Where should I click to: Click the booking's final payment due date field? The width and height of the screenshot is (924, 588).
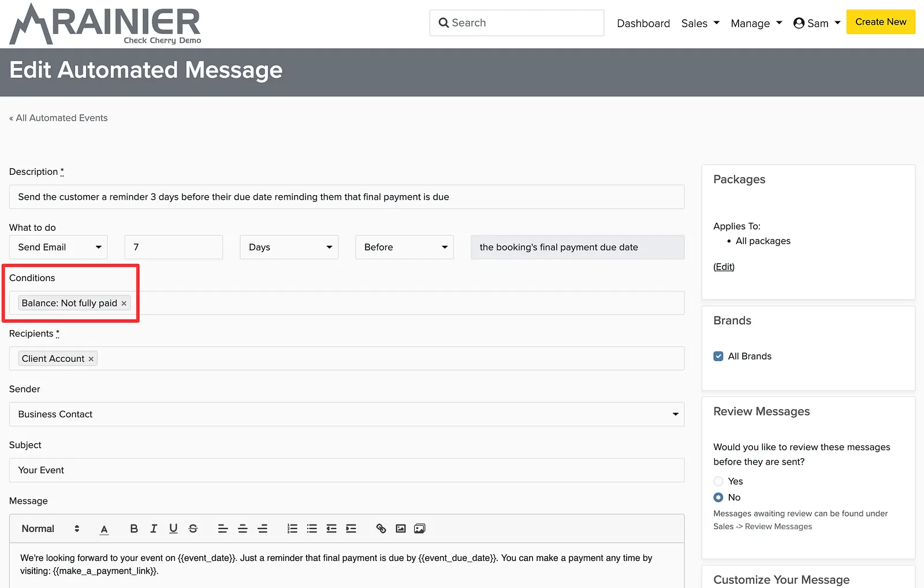(x=578, y=247)
